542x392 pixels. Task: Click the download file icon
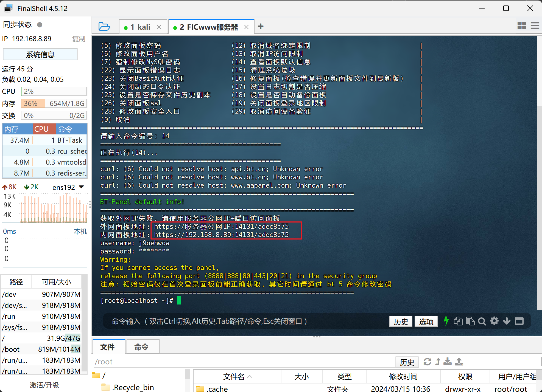coord(447,362)
